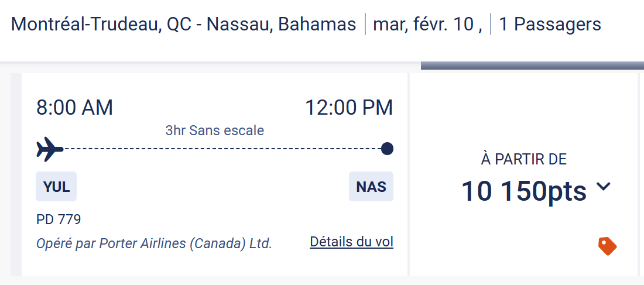Click the YUL airport code badge

click(56, 187)
